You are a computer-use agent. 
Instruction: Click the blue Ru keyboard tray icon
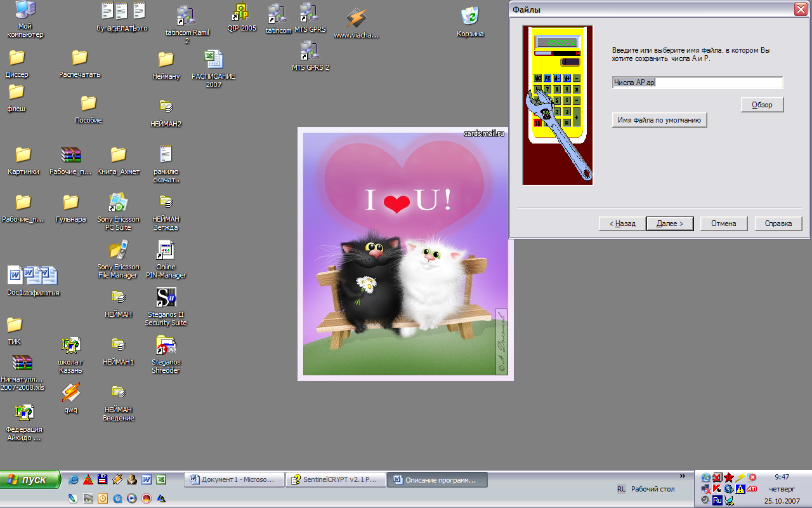[717, 500]
